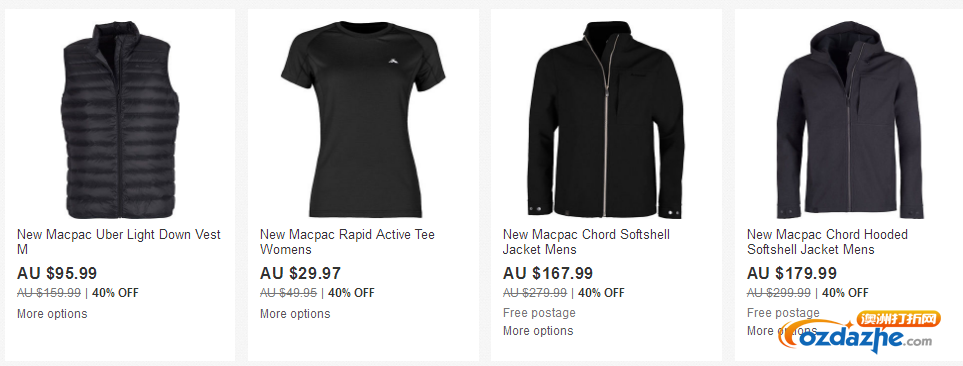Show more options for the down vest

coord(52,314)
